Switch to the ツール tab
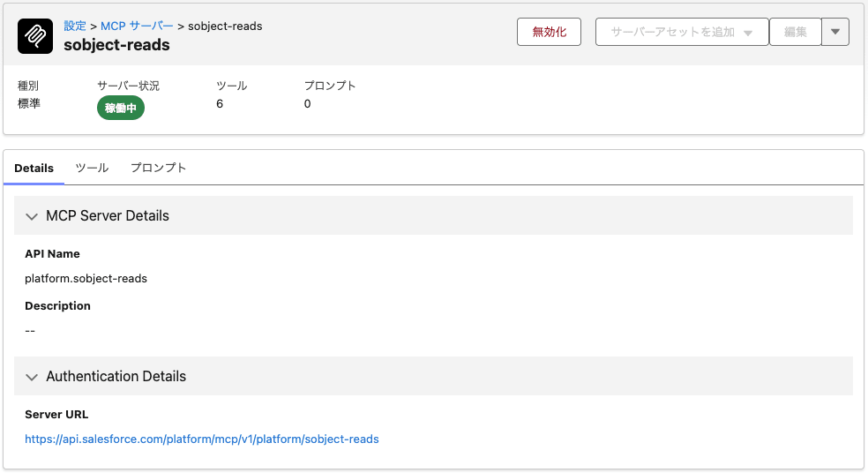Image resolution: width=868 pixels, height=473 pixels. [x=92, y=168]
